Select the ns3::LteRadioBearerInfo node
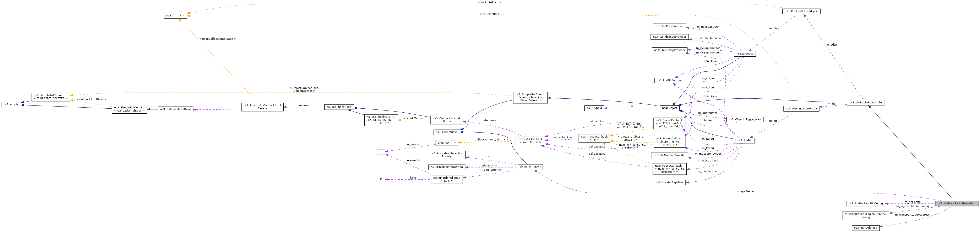 tap(865, 103)
